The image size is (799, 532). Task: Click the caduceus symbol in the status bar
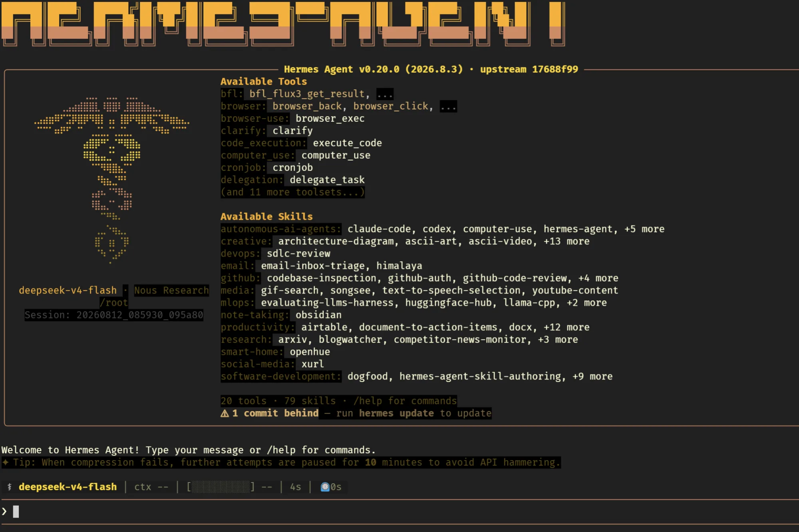coord(10,487)
